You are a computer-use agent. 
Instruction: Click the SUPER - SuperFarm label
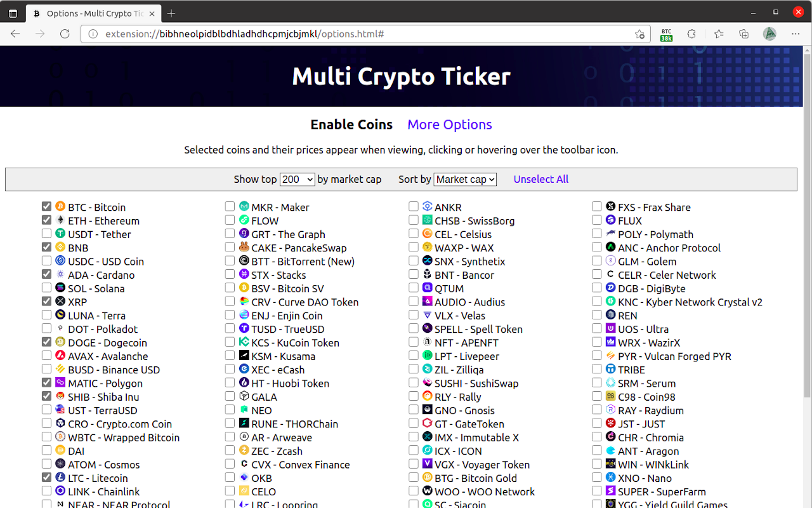coord(662,491)
